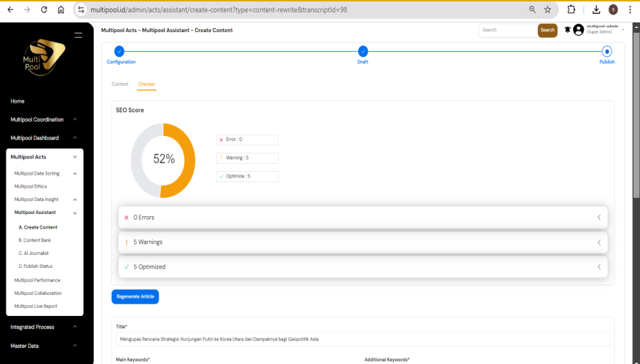Click the user account avatar icon
The height and width of the screenshot is (364, 640).
(578, 30)
